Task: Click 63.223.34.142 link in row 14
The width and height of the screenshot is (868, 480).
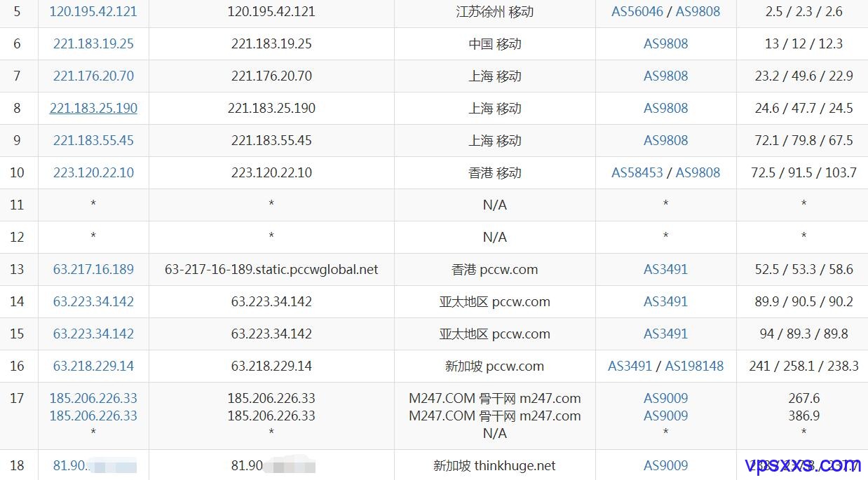Action: pyautogui.click(x=93, y=301)
